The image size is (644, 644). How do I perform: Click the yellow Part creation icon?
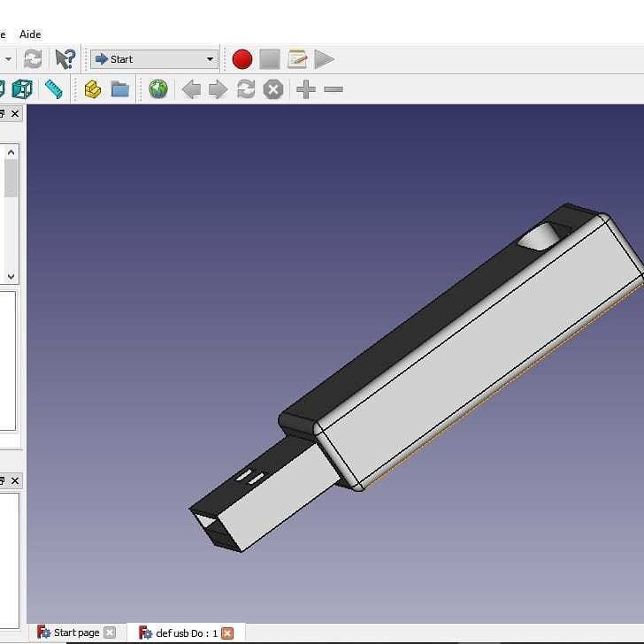click(93, 89)
